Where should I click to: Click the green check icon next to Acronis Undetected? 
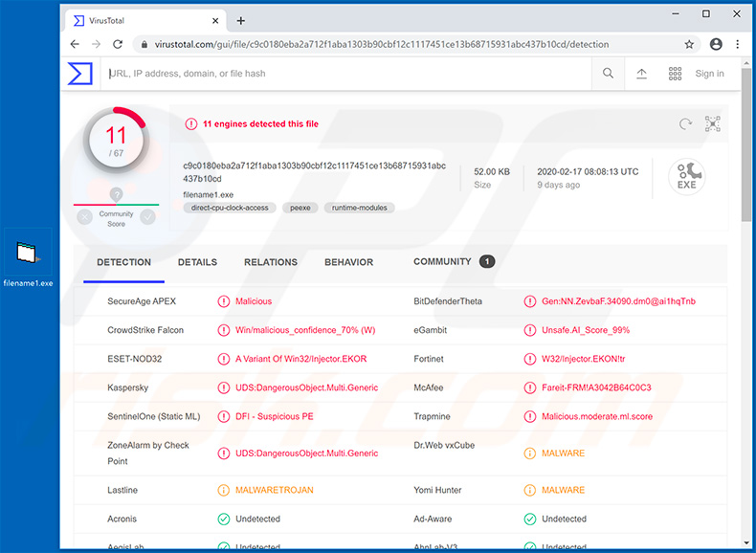pyautogui.click(x=224, y=520)
